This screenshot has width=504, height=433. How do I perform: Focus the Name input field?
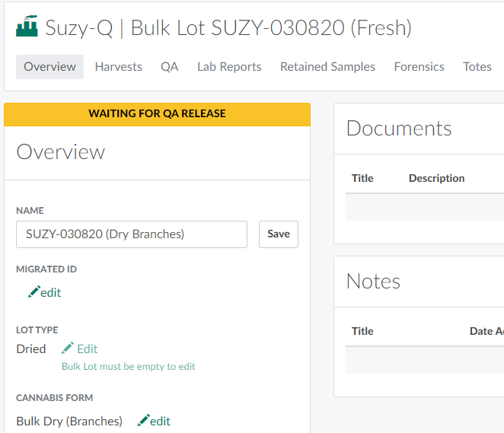131,234
